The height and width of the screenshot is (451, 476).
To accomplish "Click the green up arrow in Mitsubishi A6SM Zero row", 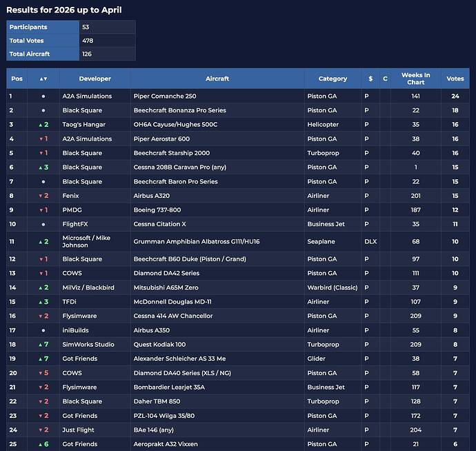I will (41, 288).
